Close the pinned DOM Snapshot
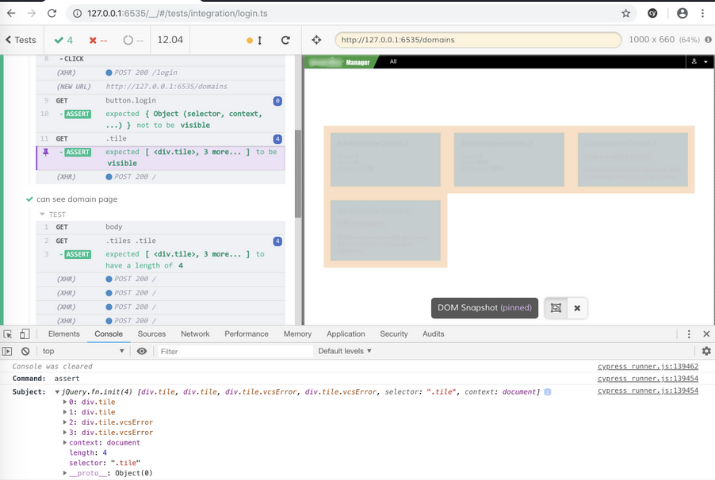 [577, 308]
